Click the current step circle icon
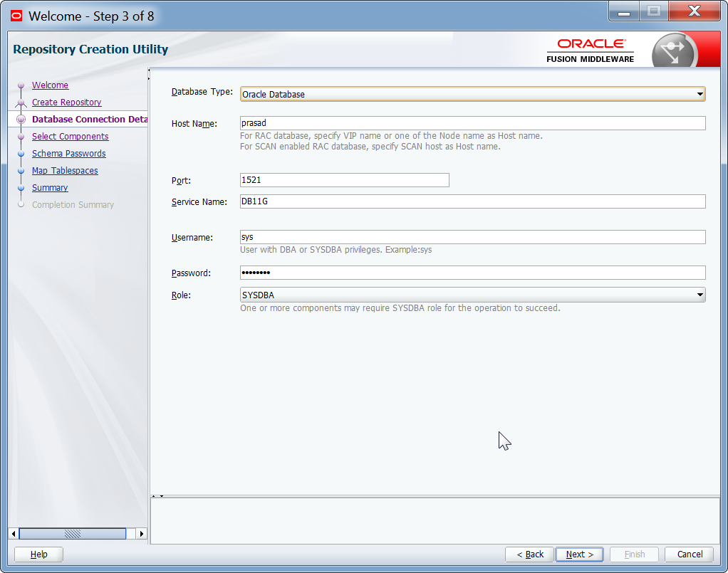 [21, 120]
